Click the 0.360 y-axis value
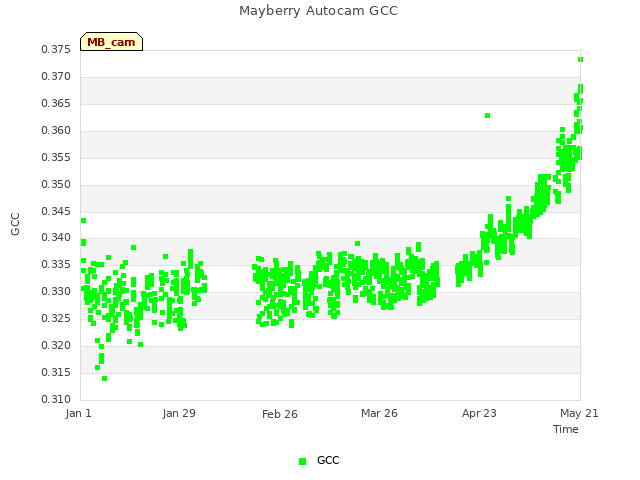Screen dimensions: 640x480 (x=56, y=131)
